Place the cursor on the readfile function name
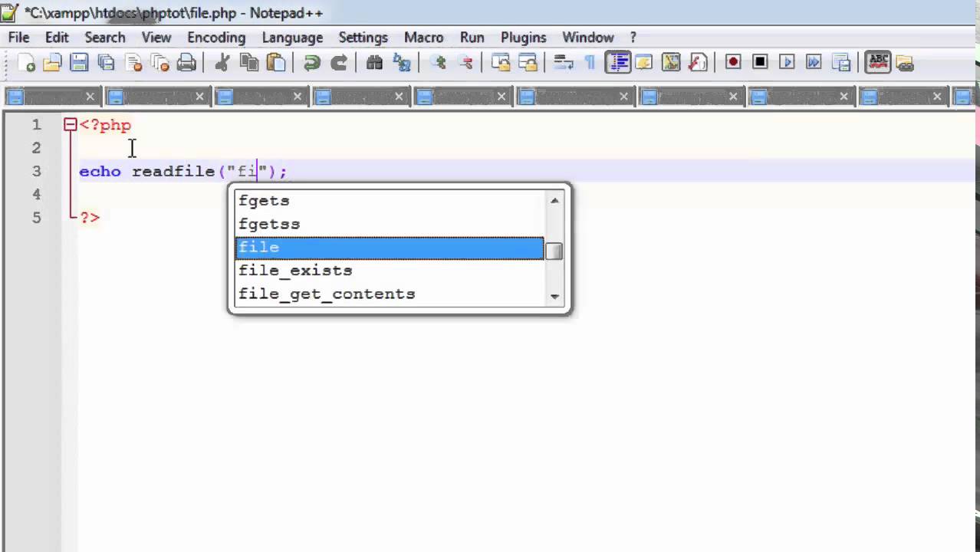The width and height of the screenshot is (980, 552). coord(173,171)
